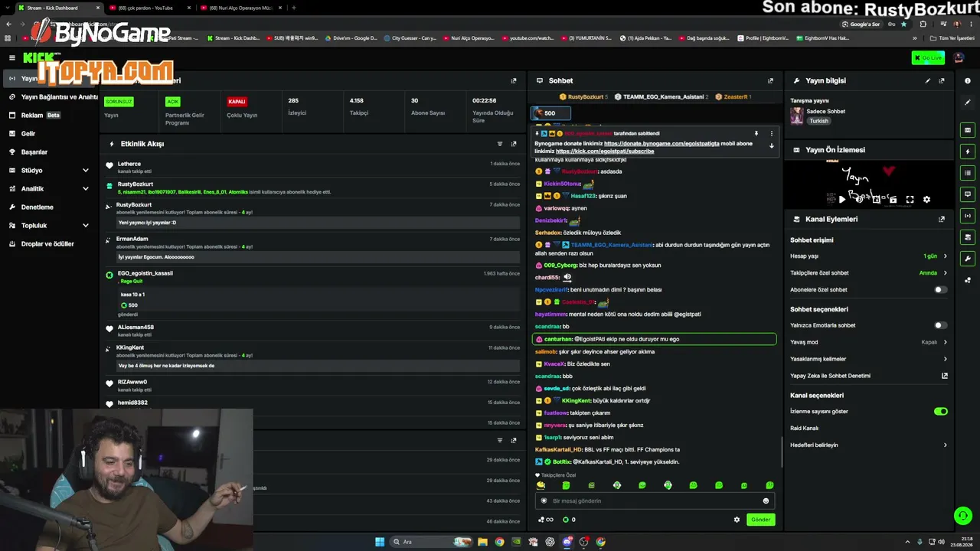Open chat settings gear next to Gönder
The height and width of the screenshot is (551, 980).
coord(737,520)
